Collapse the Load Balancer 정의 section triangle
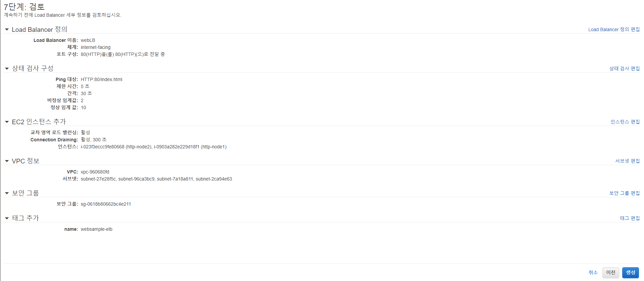Image resolution: width=644 pixels, height=281 pixels. click(7, 29)
